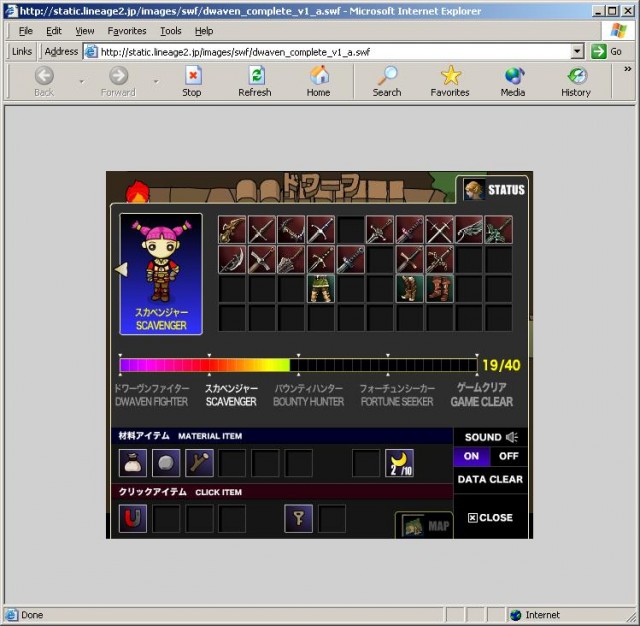Click the CLOSE button in the status panel
640x626 pixels.
[x=490, y=517]
